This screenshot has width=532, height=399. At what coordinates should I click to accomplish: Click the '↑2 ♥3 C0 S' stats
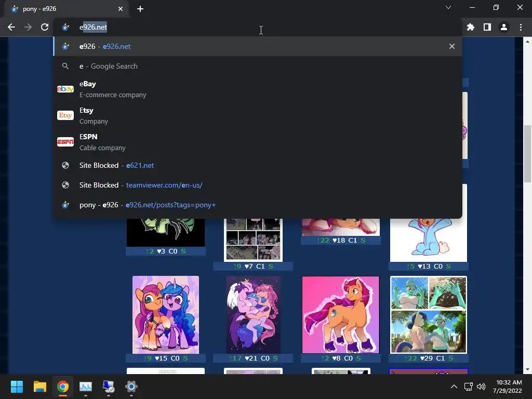point(166,251)
